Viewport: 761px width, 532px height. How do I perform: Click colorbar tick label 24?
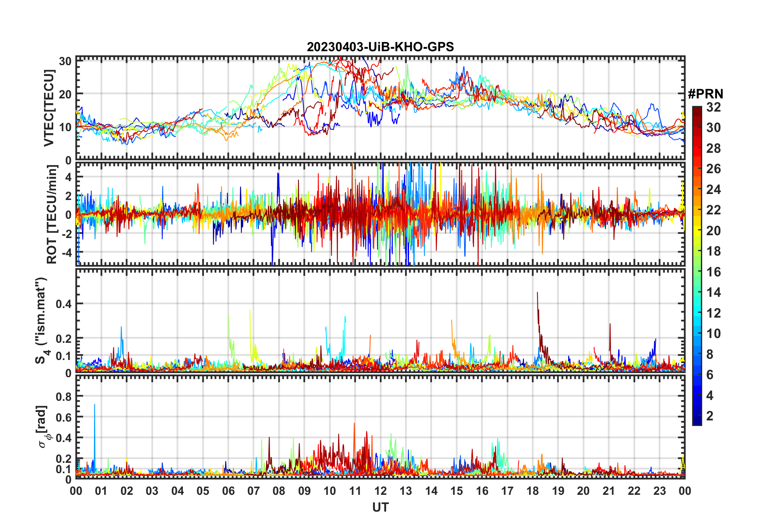tap(713, 190)
